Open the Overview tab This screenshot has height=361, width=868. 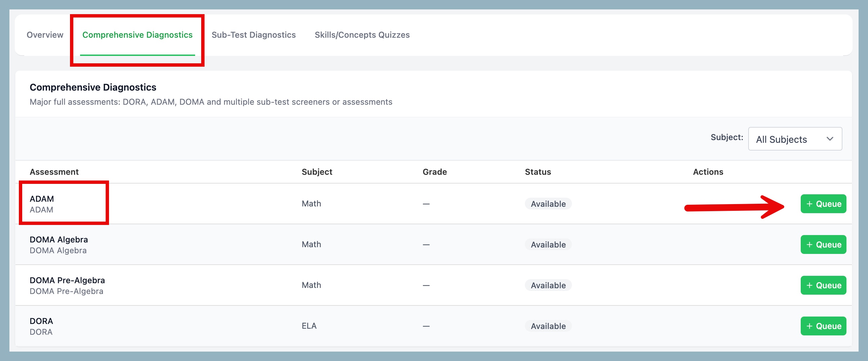click(x=45, y=35)
